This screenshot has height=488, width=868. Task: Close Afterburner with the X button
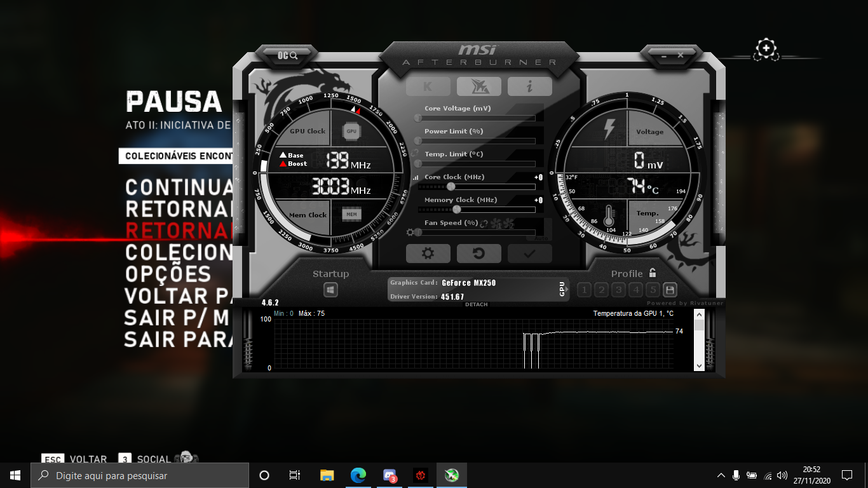click(681, 56)
